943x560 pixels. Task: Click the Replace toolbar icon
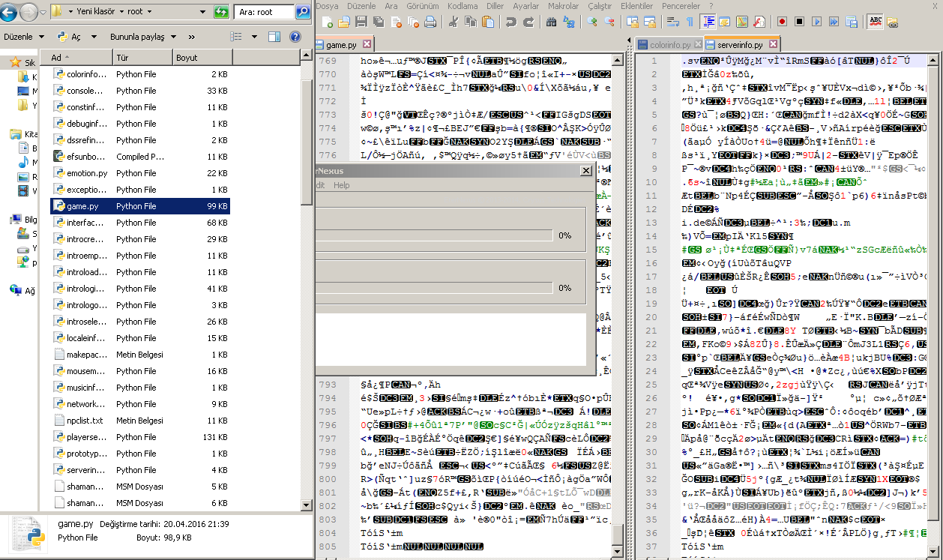pyautogui.click(x=568, y=22)
